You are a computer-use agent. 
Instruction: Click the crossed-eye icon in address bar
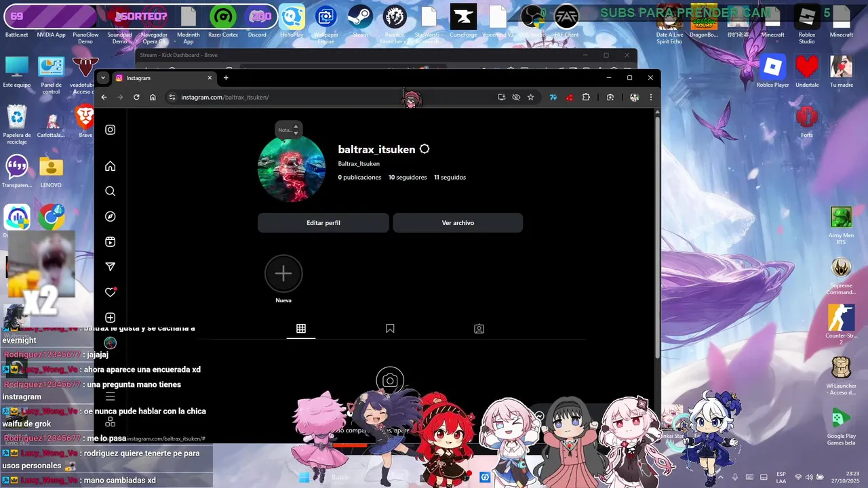click(516, 97)
